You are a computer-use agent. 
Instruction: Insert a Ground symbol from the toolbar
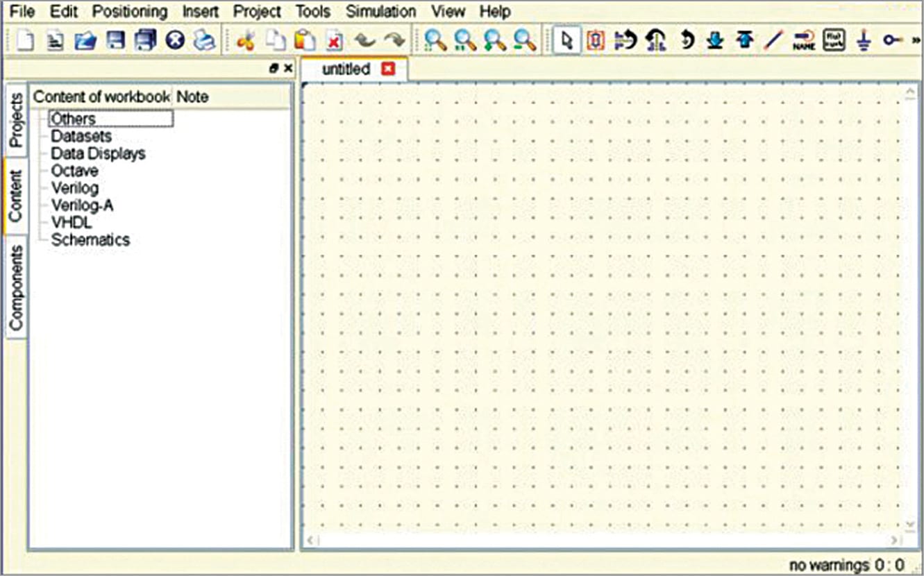864,41
